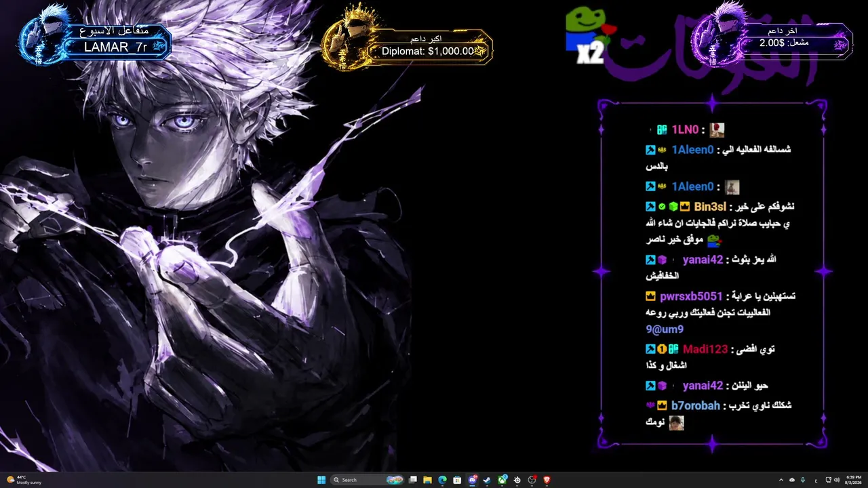Open the clock showing 6:39 PM
Screen dimensions: 868x488
point(854,480)
